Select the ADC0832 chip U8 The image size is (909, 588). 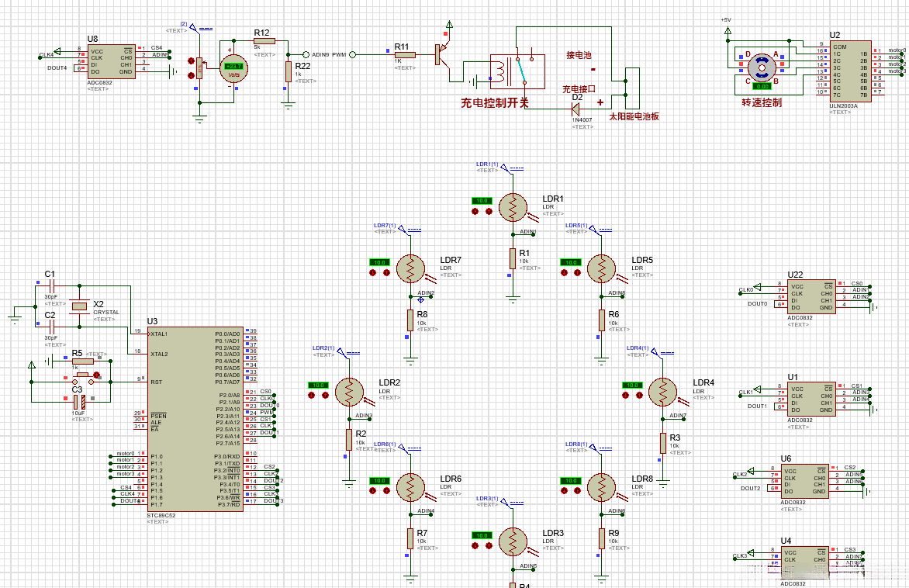click(112, 62)
